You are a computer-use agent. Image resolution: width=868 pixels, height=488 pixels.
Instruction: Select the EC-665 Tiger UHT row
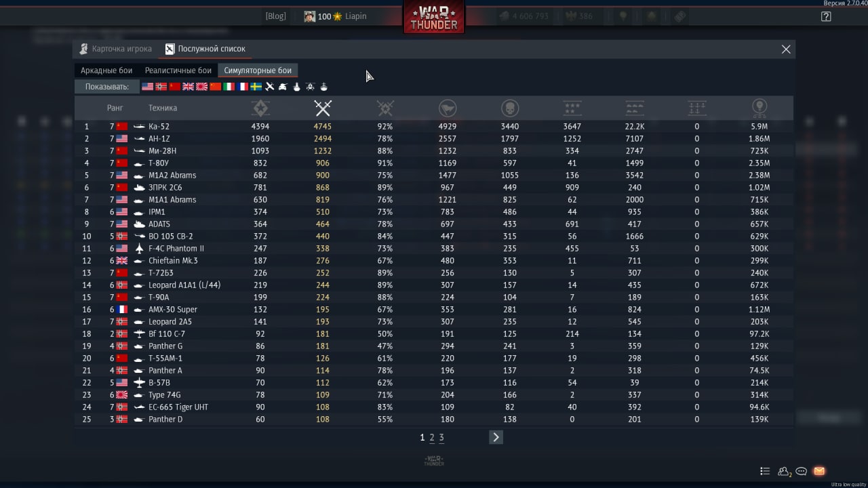pos(434,407)
